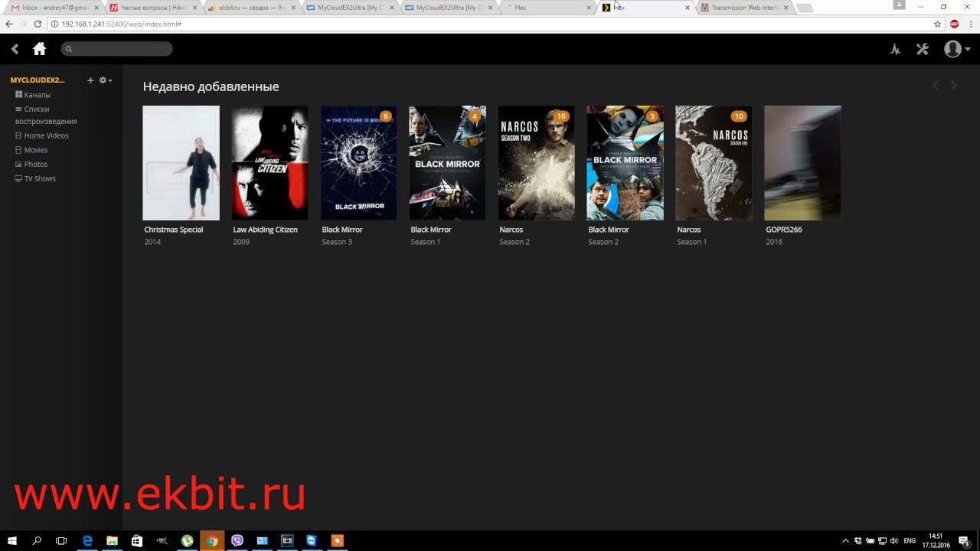Viewport: 980px width, 551px height.
Task: Show previous recently added items arrow
Action: tap(936, 86)
